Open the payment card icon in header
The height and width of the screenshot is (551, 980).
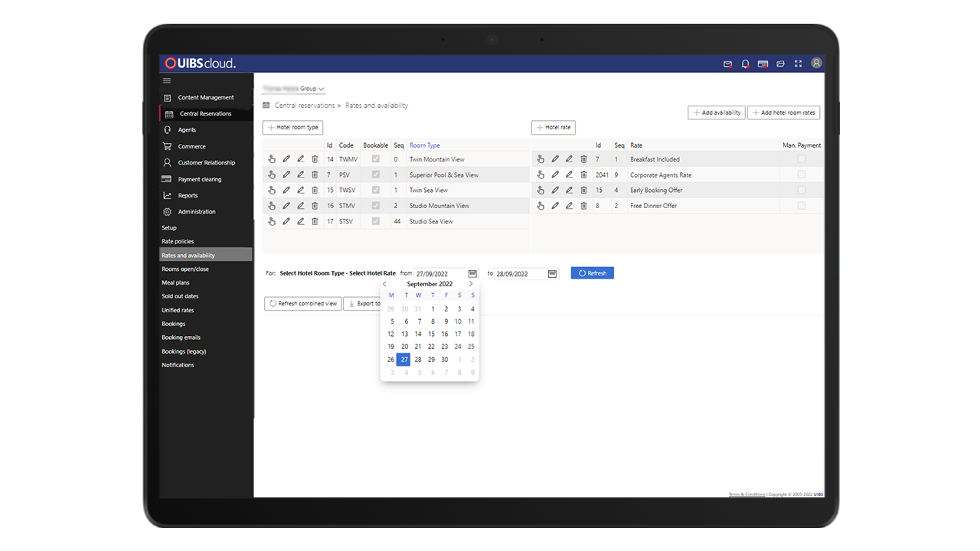point(763,64)
